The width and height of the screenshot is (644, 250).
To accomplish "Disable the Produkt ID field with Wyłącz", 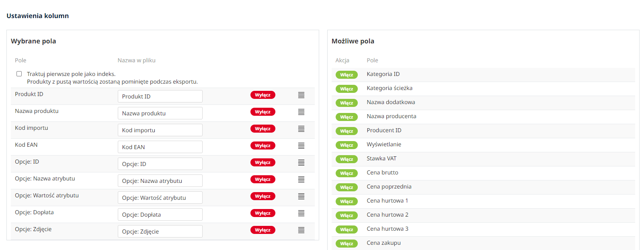I will pos(263,95).
